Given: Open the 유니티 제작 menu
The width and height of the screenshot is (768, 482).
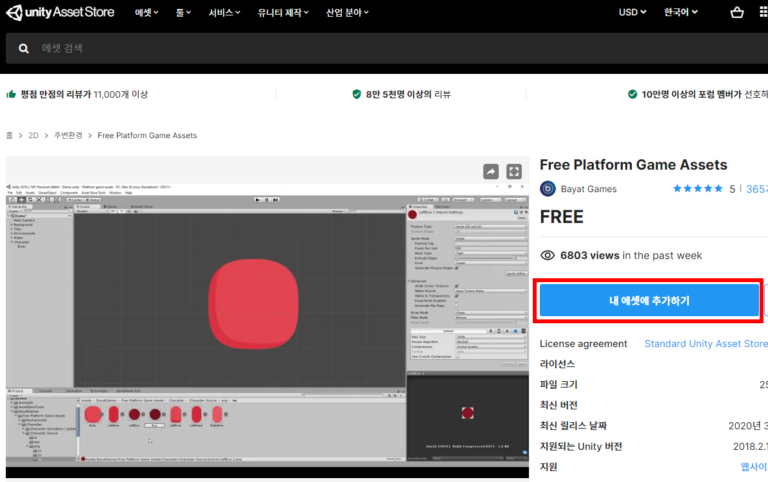Looking at the screenshot, I should (x=283, y=13).
